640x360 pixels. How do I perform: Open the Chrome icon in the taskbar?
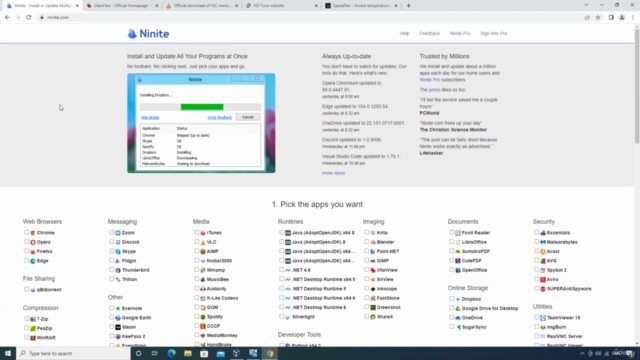[270, 353]
